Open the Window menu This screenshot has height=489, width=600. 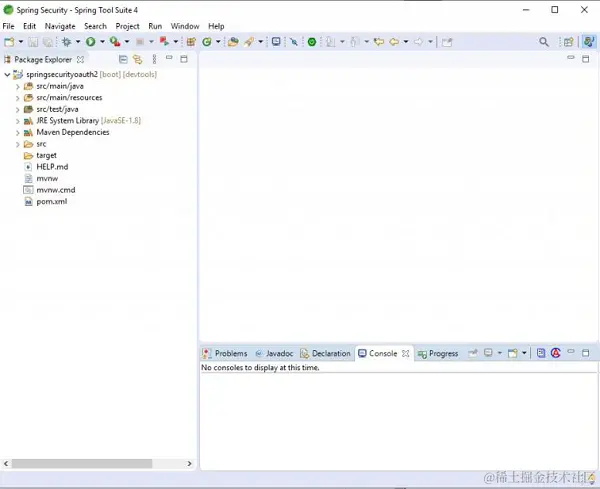click(185, 26)
